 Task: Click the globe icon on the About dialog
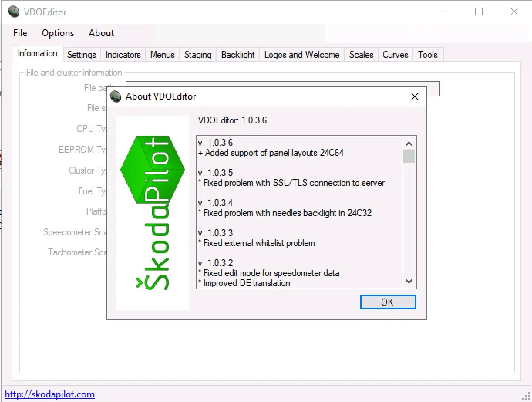click(116, 96)
